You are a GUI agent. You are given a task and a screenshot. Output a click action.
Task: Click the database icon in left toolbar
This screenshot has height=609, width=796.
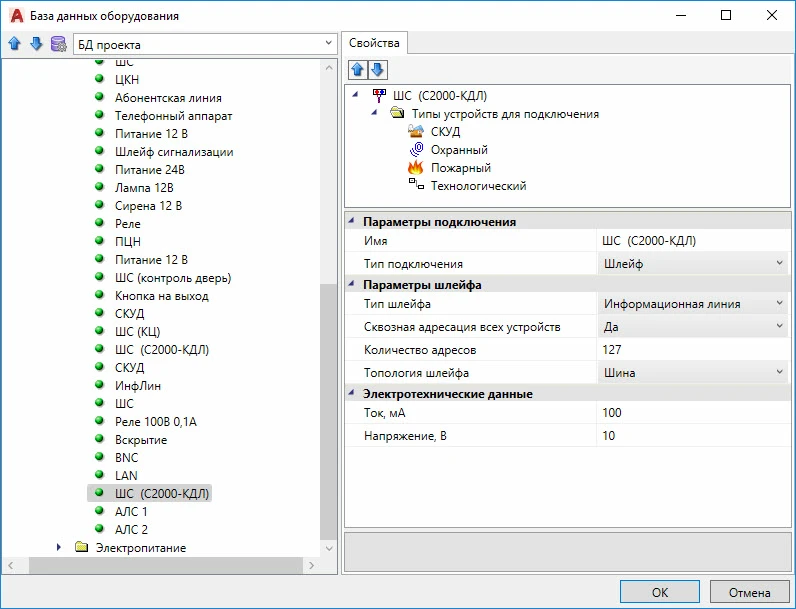58,44
